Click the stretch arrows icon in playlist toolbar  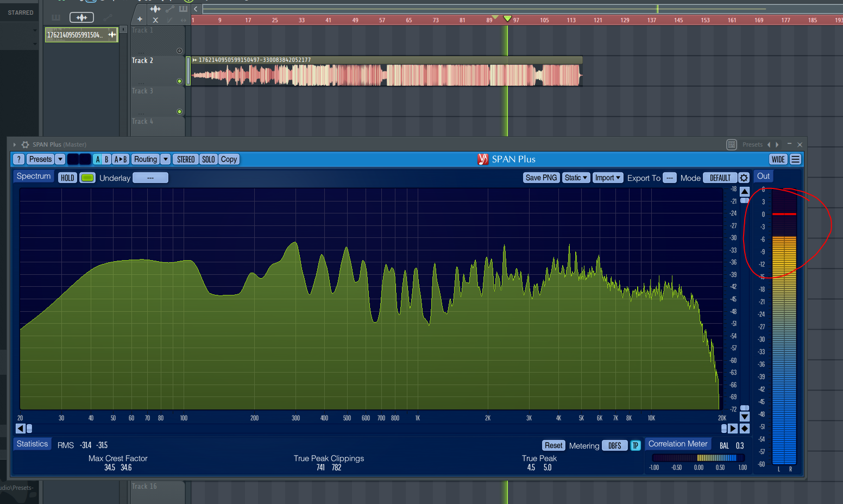(183, 20)
